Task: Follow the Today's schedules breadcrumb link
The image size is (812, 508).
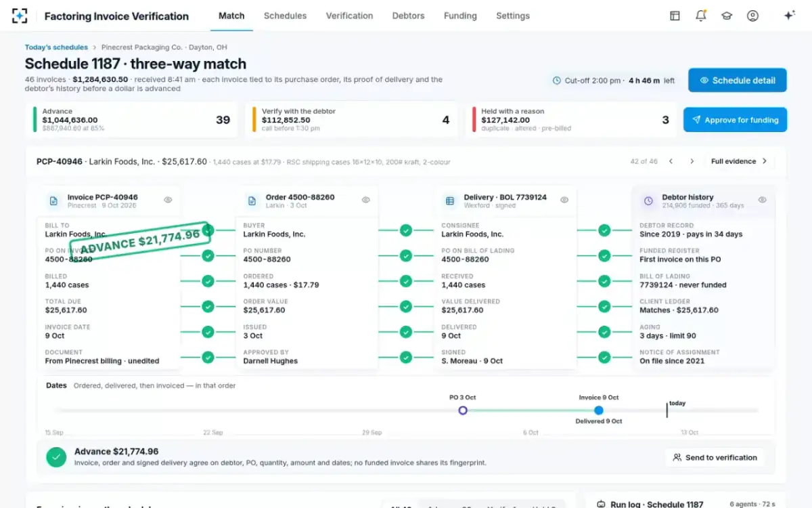Action: [56, 47]
